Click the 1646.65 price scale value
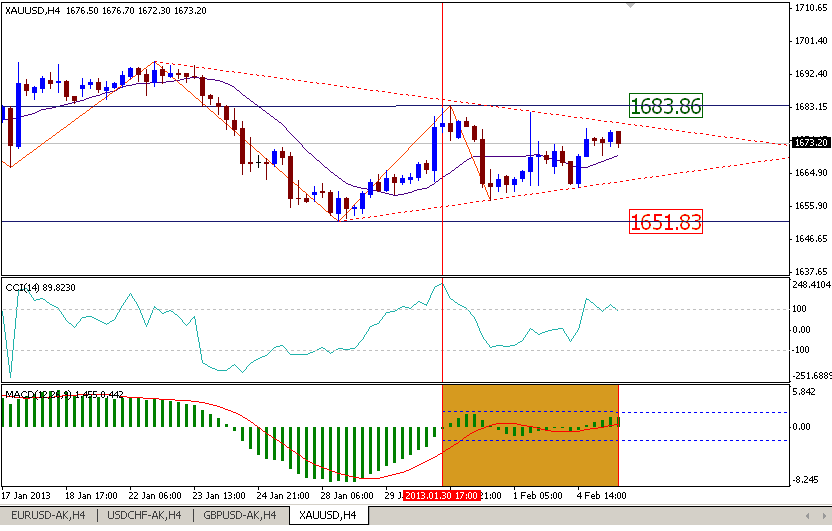This screenshot has height=531, width=832. point(808,239)
